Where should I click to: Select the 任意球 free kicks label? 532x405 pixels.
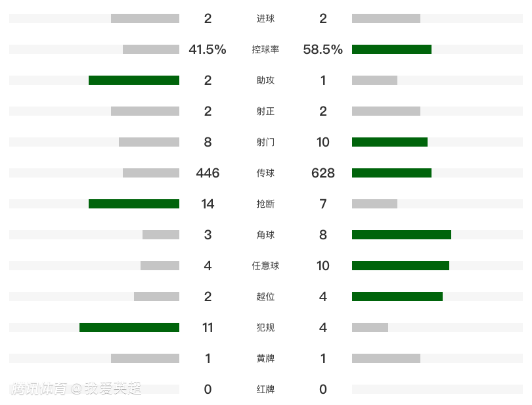pos(265,266)
